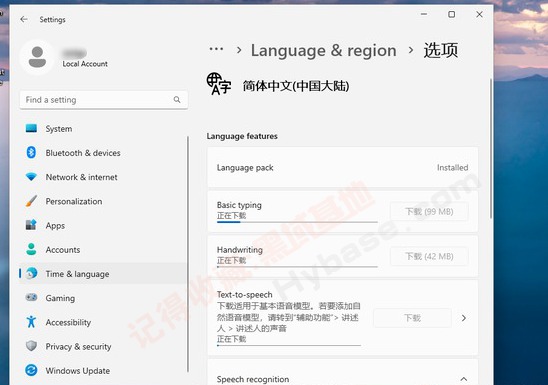Image resolution: width=548 pixels, height=385 pixels.
Task: Click the Privacy shield icon
Action: [x=31, y=346]
